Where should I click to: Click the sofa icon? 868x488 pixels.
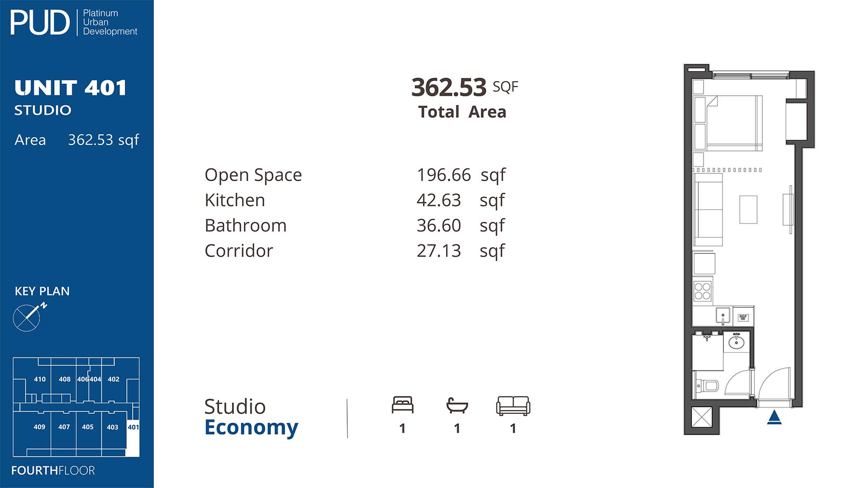click(x=513, y=406)
